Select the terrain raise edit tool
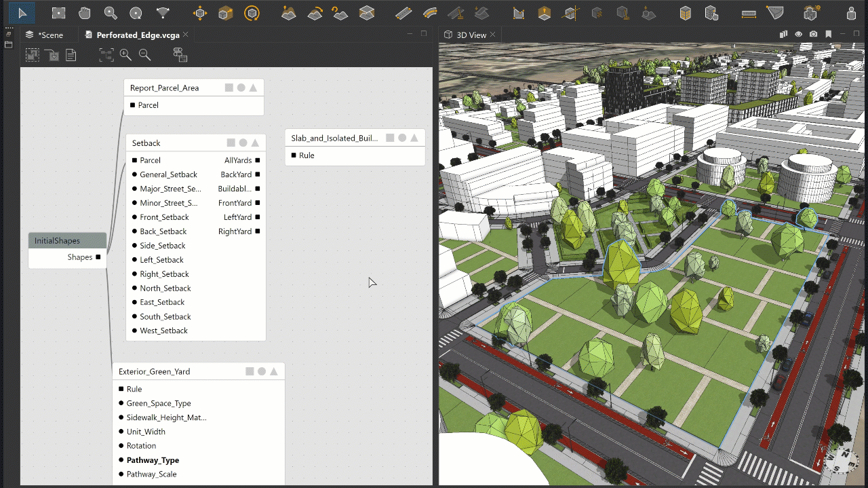This screenshot has height=488, width=868. pyautogui.click(x=289, y=13)
